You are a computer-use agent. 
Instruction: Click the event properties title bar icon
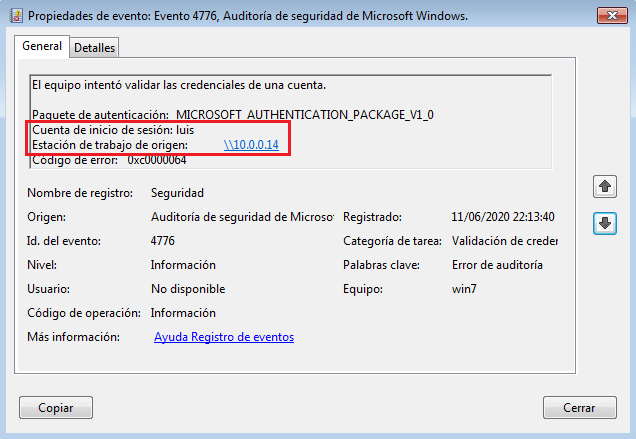point(16,16)
